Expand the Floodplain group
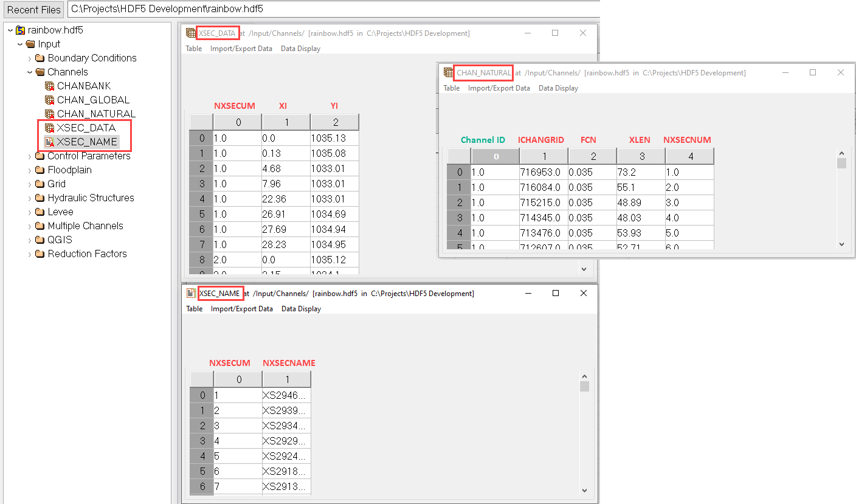The width and height of the screenshot is (856, 504). (x=30, y=170)
